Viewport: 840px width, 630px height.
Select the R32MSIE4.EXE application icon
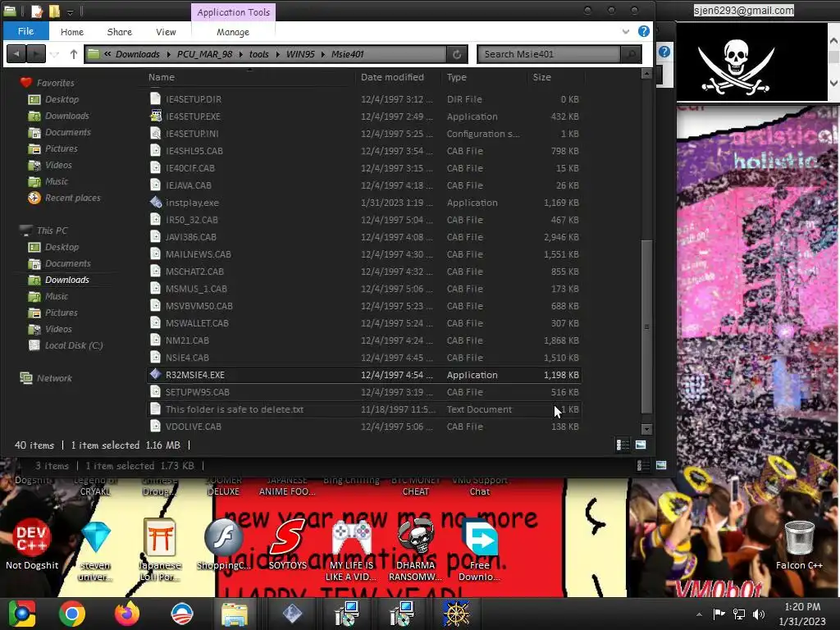pos(155,374)
